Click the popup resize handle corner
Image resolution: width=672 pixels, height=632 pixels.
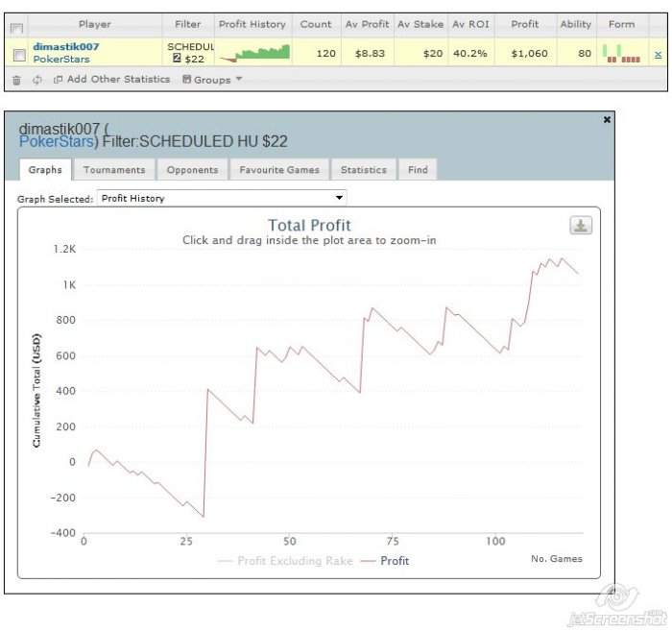point(611,591)
